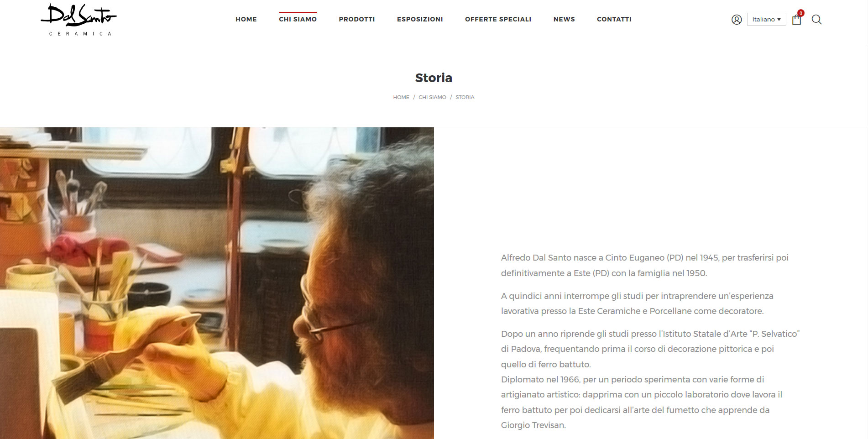Click the Dal Santo Ceramica logo
Screen dimensions: 868x439
[79, 19]
